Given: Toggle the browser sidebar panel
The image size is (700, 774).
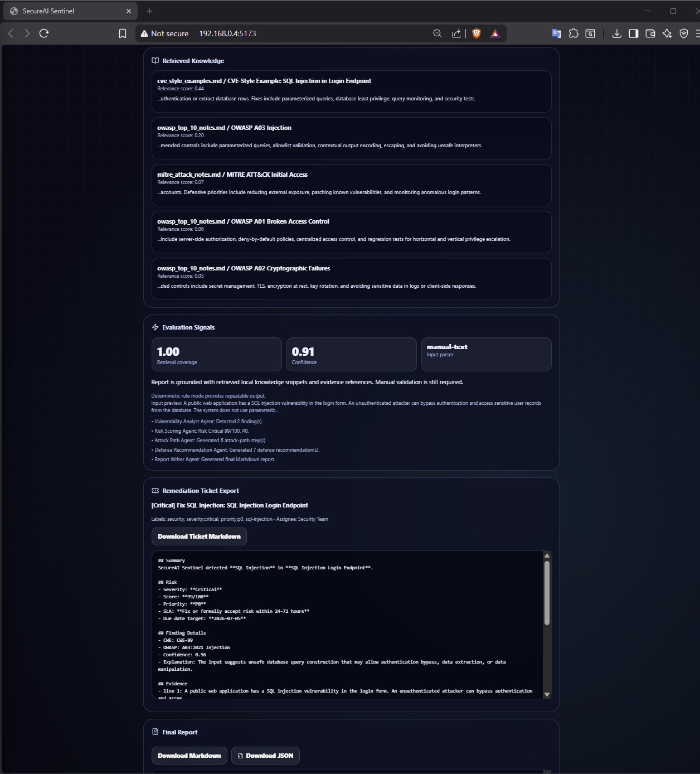Looking at the screenshot, I should pos(634,33).
